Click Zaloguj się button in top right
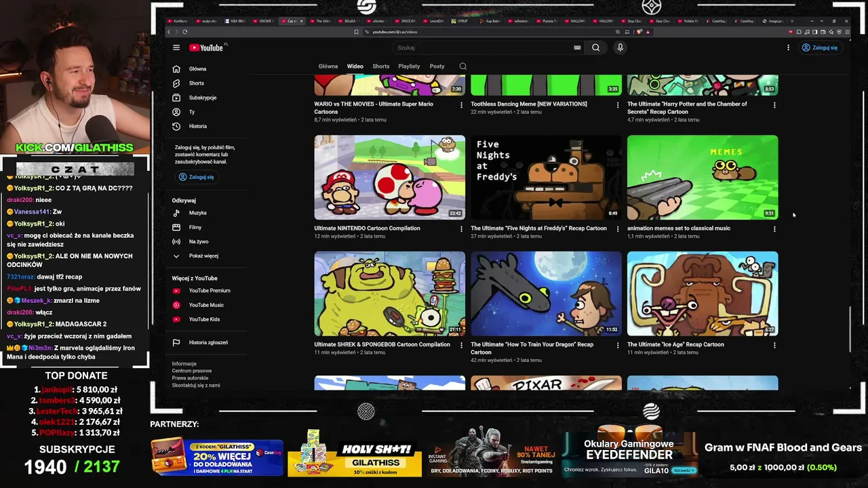 [x=820, y=47]
